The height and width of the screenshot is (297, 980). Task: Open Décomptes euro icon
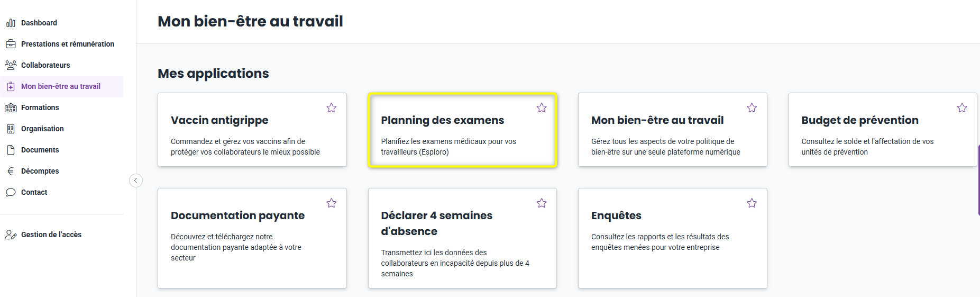[x=11, y=171]
